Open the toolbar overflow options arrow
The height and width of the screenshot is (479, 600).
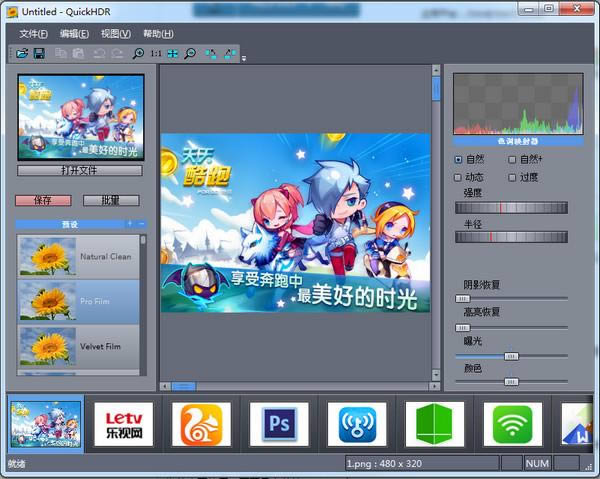pyautogui.click(x=244, y=58)
